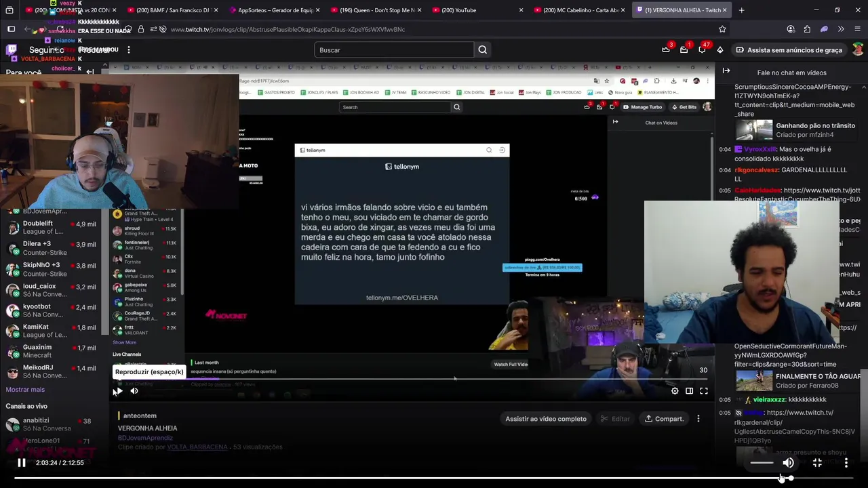Mute the Twitch clip volume icon
Viewport: 868px width, 488px height.
click(x=134, y=391)
